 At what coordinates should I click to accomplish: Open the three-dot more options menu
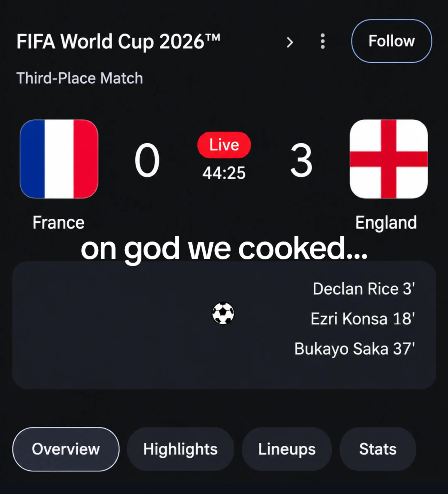tap(323, 41)
